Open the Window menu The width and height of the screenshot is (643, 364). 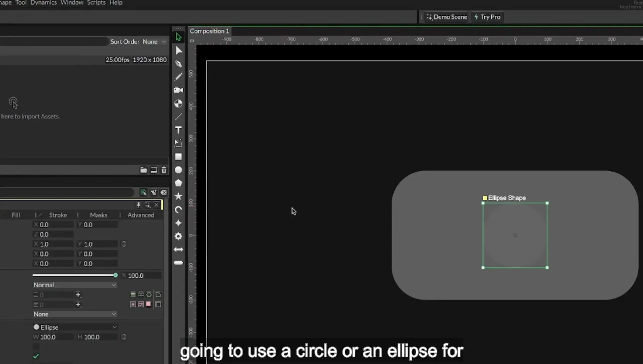coord(72,3)
